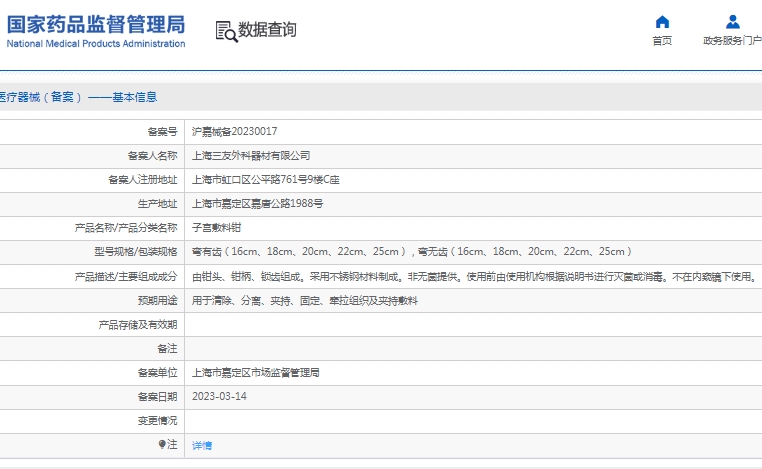Image resolution: width=762 pixels, height=469 pixels.
Task: Click the 产品描述/主要组成成分 label
Action: coord(126,277)
